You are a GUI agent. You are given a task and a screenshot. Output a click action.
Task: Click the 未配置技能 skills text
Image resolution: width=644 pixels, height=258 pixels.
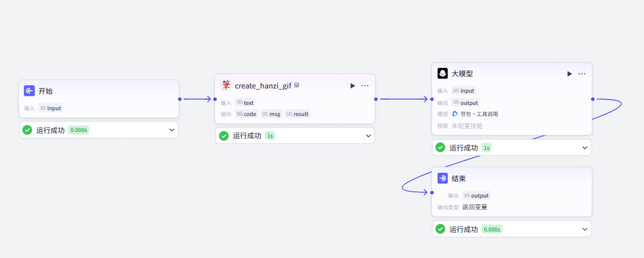[x=467, y=126]
